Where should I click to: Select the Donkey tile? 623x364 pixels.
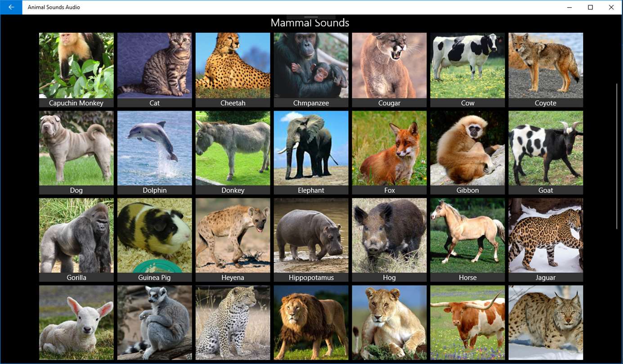(233, 153)
